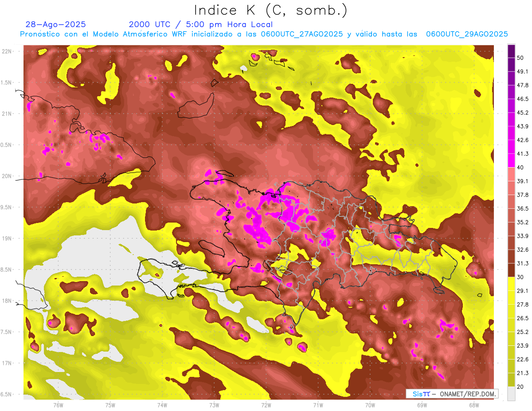Click the SisTT – ONAMET/REP.DOM. watermark

click(x=452, y=394)
